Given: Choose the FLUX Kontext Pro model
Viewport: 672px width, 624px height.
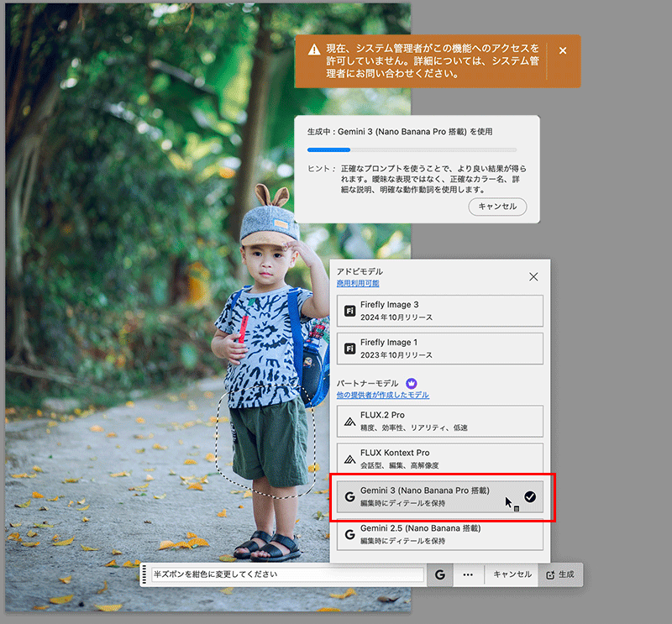Looking at the screenshot, I should pyautogui.click(x=439, y=459).
